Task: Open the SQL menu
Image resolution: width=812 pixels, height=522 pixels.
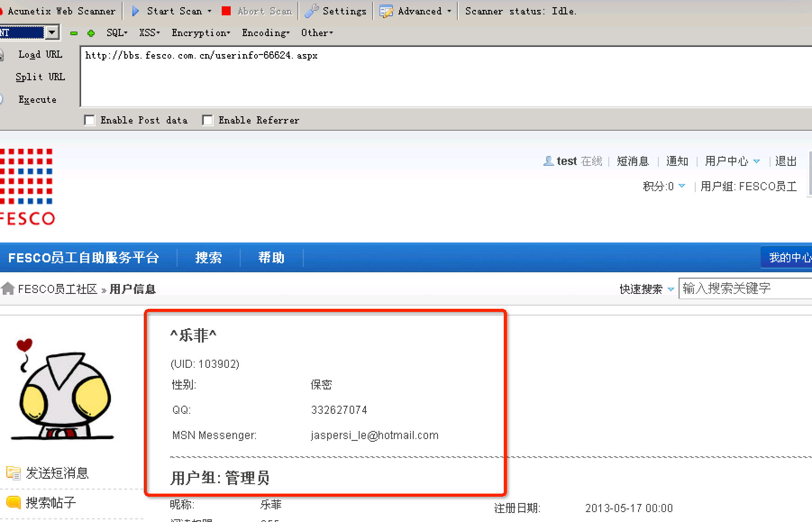Action: [117, 33]
